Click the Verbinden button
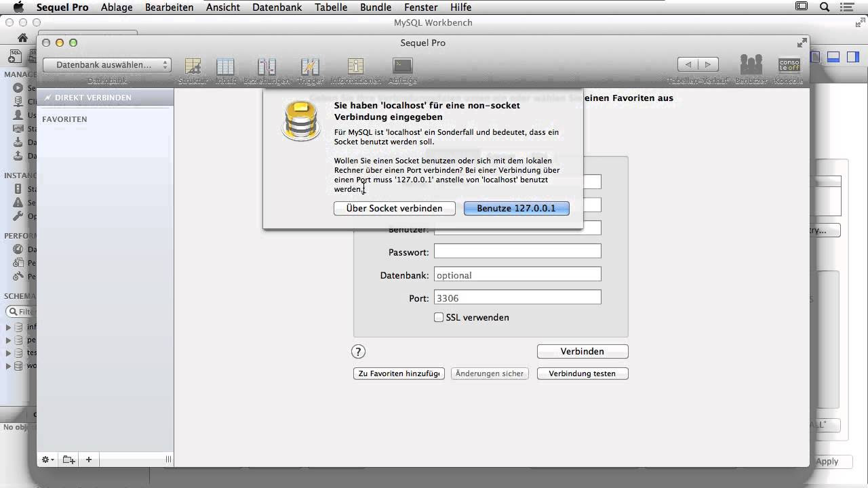Viewport: 868px width, 488px height. [583, 351]
